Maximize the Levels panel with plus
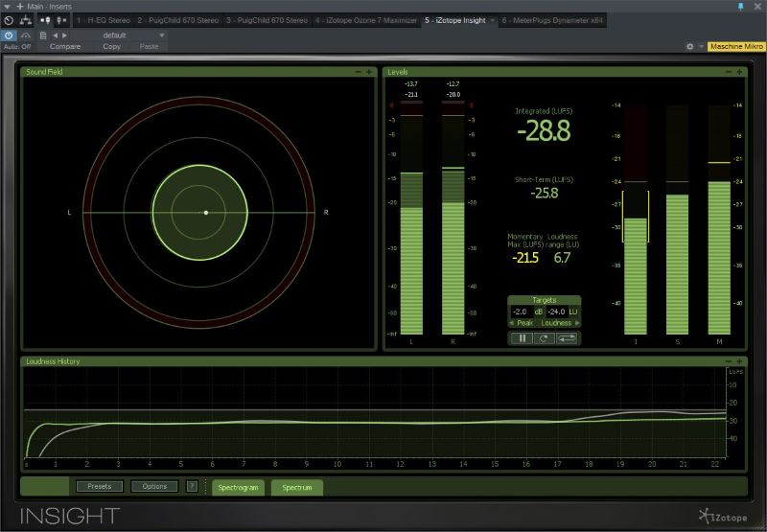This screenshot has width=767, height=532. coord(739,72)
